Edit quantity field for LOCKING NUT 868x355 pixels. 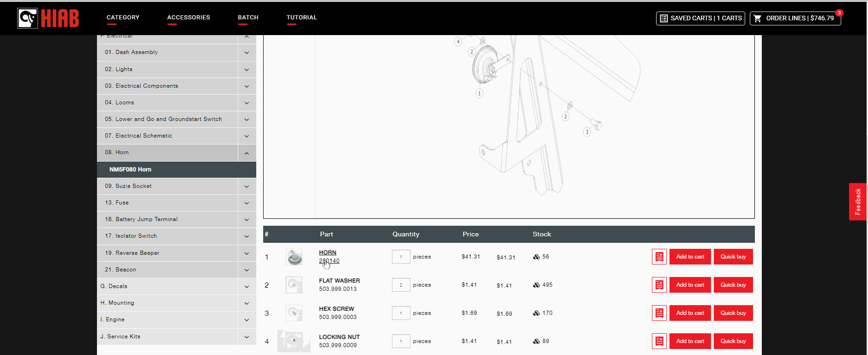click(401, 341)
